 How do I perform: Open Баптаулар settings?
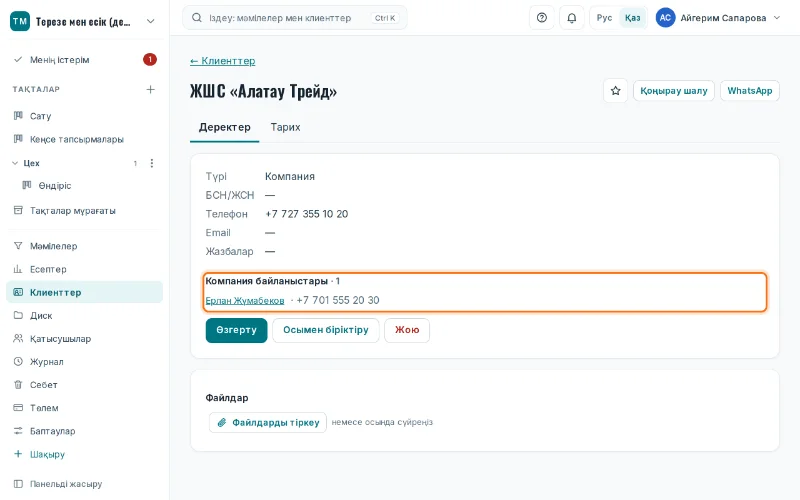pyautogui.click(x=85, y=431)
